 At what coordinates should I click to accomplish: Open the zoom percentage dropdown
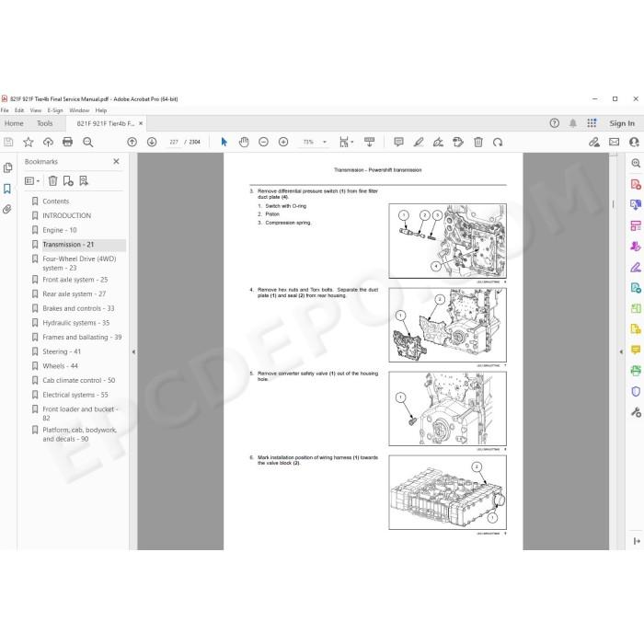[325, 142]
